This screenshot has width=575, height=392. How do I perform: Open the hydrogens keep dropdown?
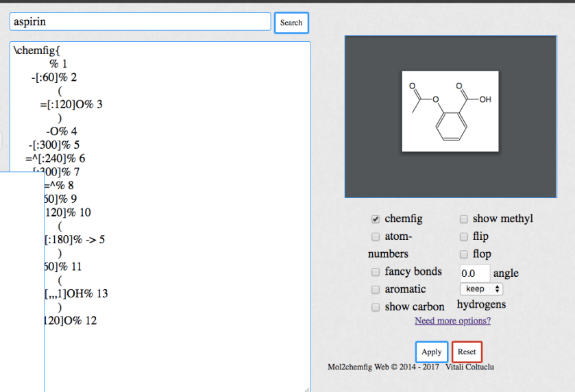(481, 289)
